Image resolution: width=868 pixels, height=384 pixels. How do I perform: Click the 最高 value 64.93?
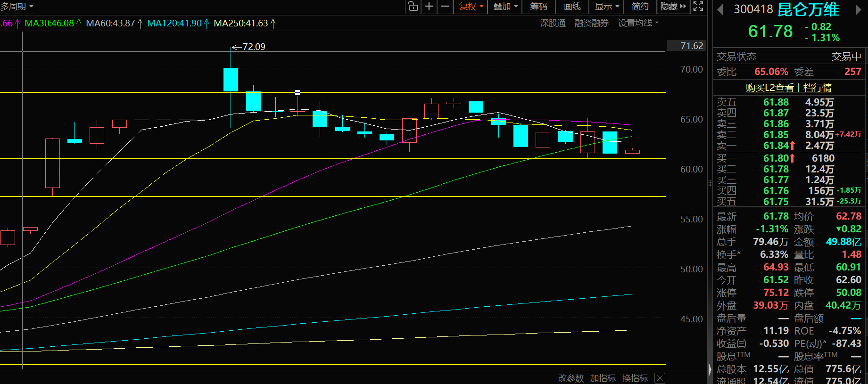tap(776, 267)
